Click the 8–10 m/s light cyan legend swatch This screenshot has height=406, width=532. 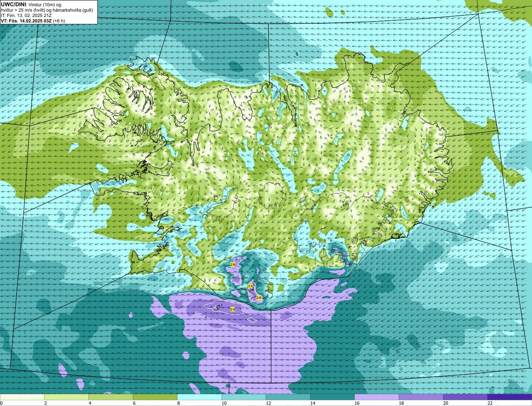tap(199, 397)
